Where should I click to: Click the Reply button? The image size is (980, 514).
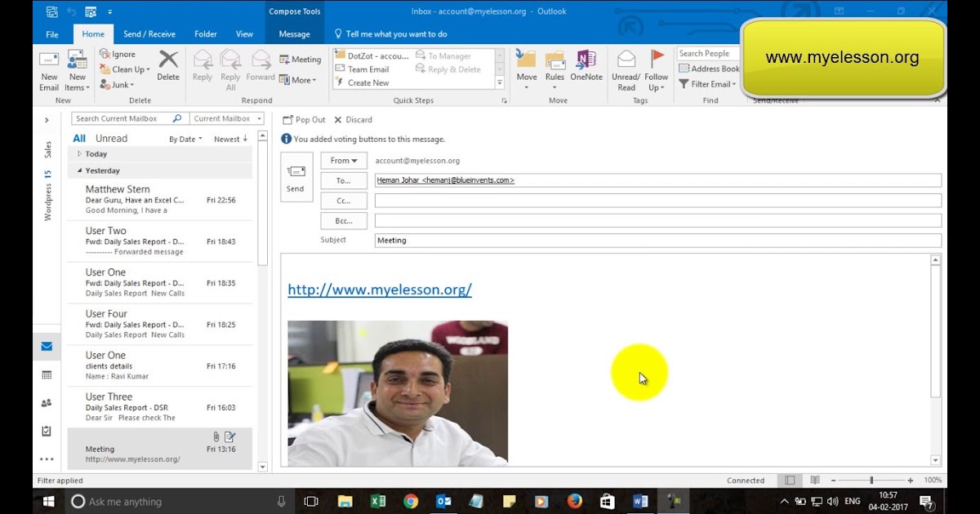[203, 65]
